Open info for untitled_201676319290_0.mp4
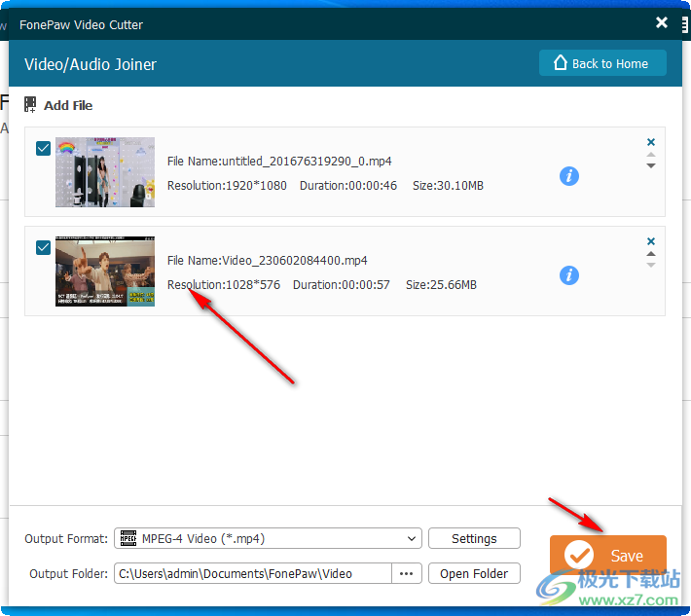691x616 pixels. tap(569, 176)
